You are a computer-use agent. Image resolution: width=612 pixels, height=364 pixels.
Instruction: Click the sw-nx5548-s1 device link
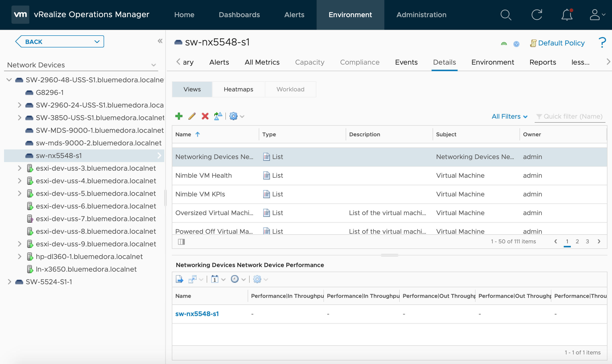[197, 314]
